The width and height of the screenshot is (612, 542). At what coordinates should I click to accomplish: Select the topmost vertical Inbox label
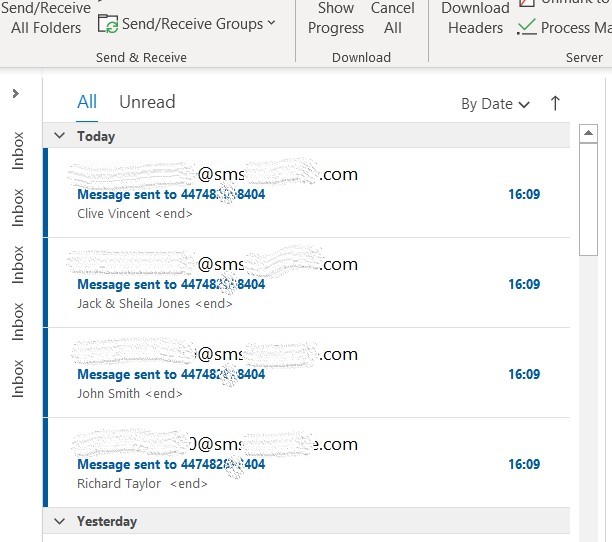tap(18, 151)
